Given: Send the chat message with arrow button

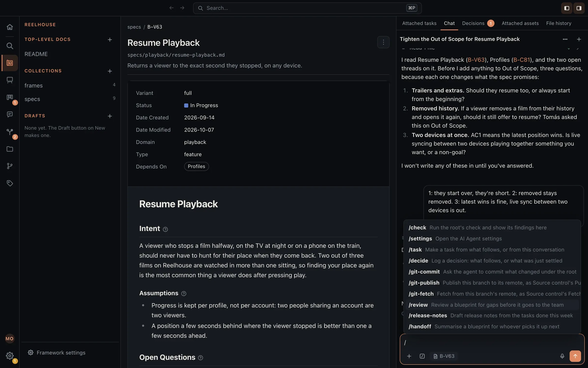Looking at the screenshot, I should (575, 356).
